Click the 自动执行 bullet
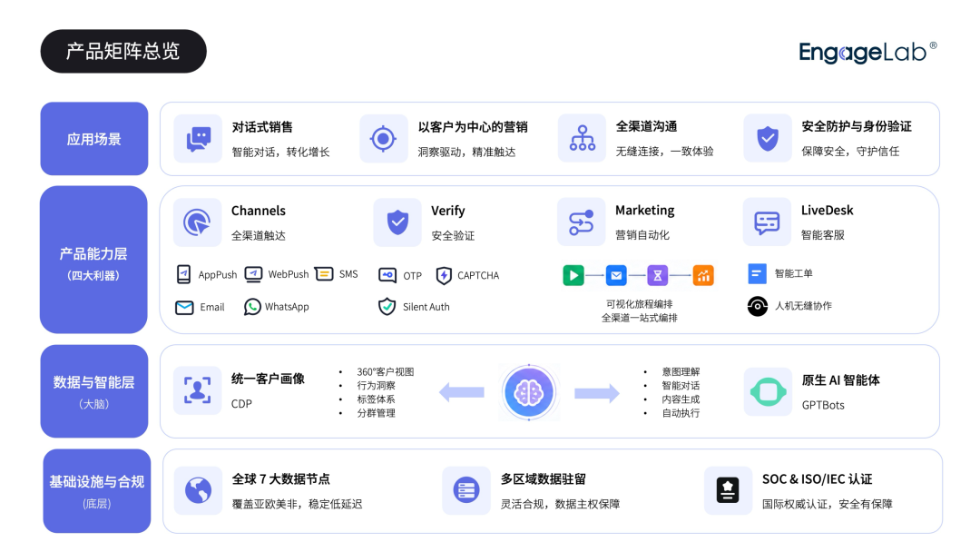The width and height of the screenshot is (980, 552). (x=681, y=413)
